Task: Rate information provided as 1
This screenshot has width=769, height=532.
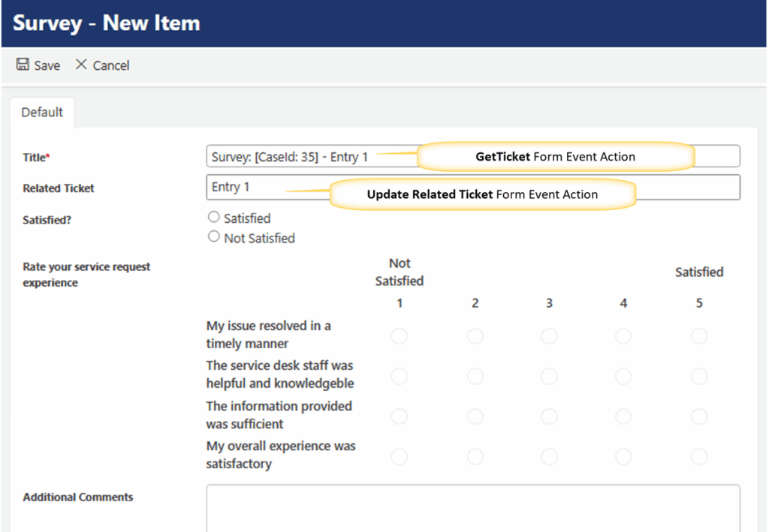Action: (400, 416)
